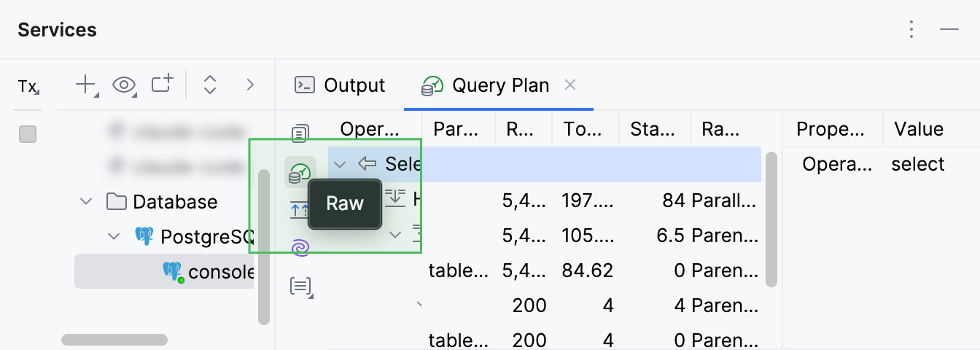This screenshot has height=350, width=980.
Task: Click the Opera... property cell
Action: point(836,164)
